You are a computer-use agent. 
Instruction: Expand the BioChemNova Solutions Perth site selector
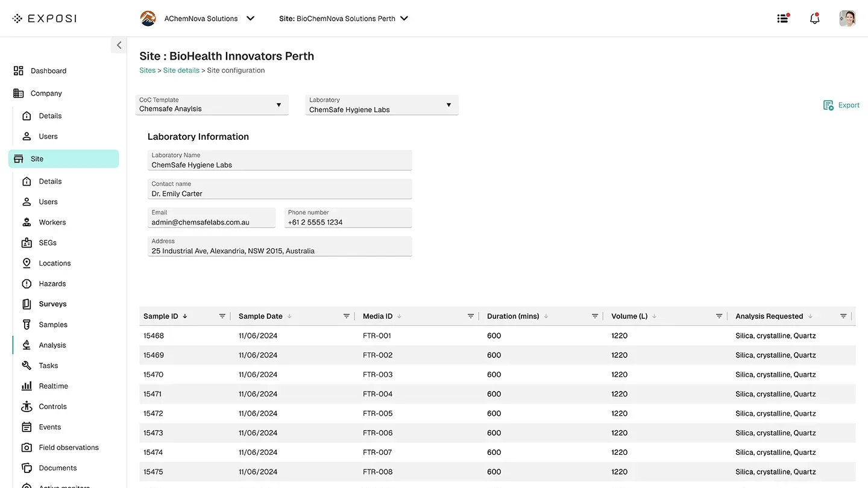[x=403, y=18]
